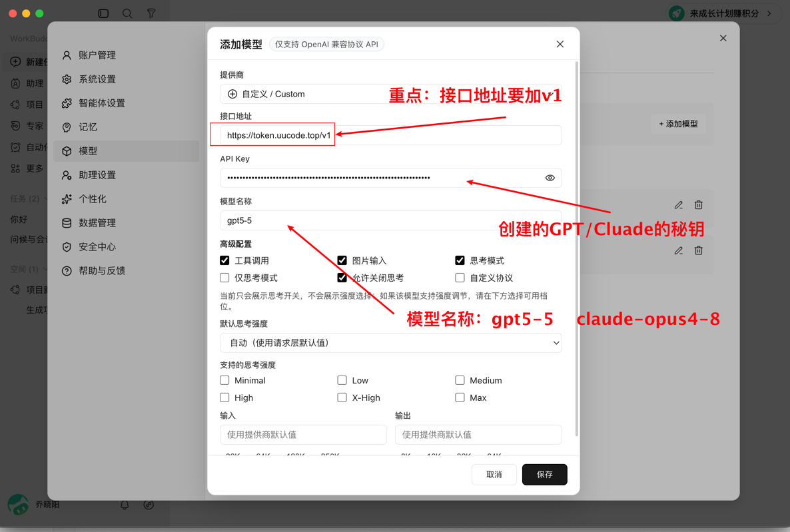Check the X-High thinking strength box
The width and height of the screenshot is (790, 532).
(342, 398)
